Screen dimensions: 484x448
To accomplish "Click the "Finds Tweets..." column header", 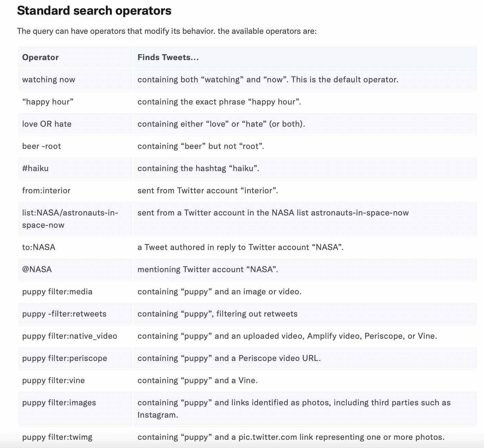I will (x=168, y=57).
